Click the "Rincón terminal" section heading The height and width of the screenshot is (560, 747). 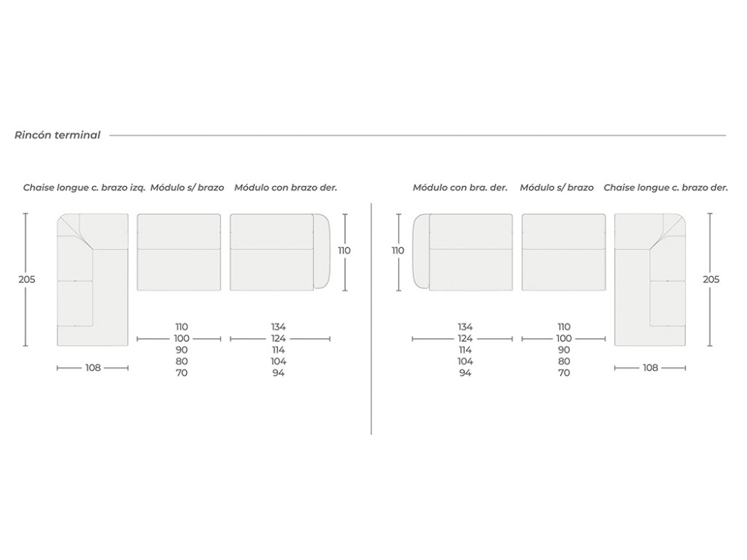point(58,135)
